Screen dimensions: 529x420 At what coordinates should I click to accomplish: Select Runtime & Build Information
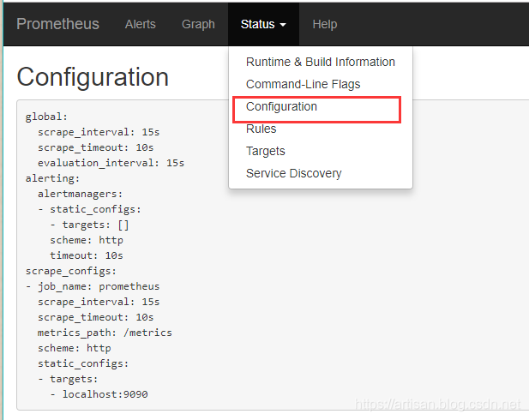(x=320, y=62)
